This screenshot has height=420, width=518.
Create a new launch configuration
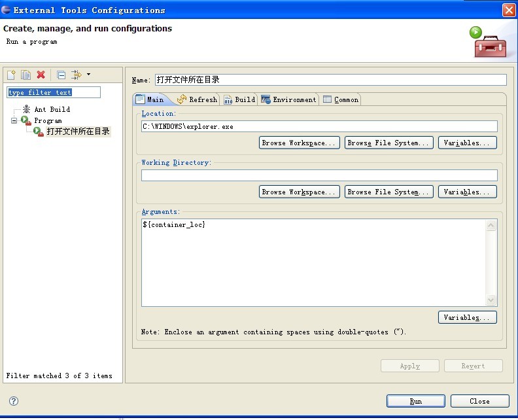click(11, 75)
